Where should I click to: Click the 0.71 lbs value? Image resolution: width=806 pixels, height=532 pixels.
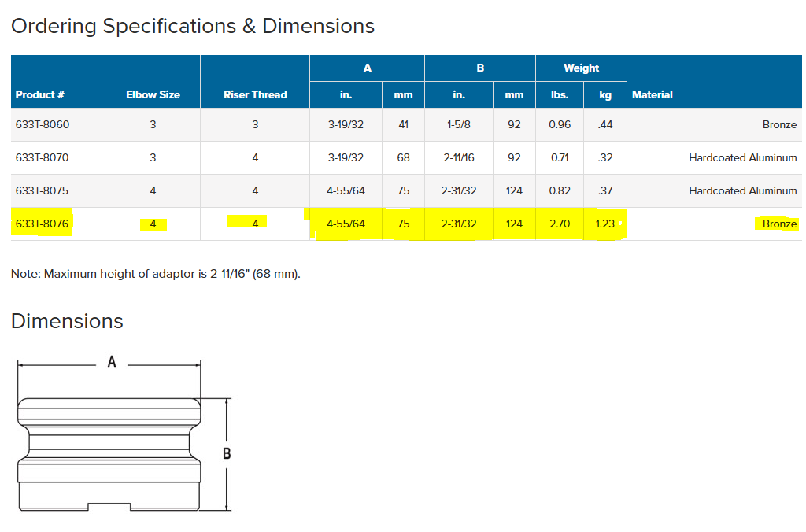click(x=560, y=157)
